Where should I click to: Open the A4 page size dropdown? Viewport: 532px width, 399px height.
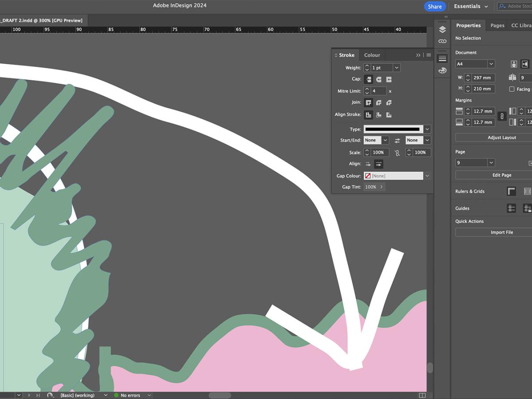tap(491, 64)
